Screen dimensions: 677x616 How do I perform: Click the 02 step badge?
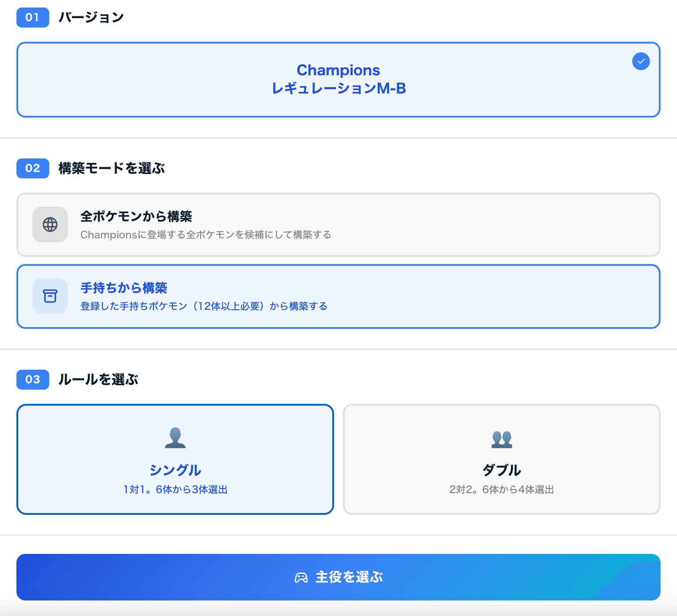click(33, 168)
